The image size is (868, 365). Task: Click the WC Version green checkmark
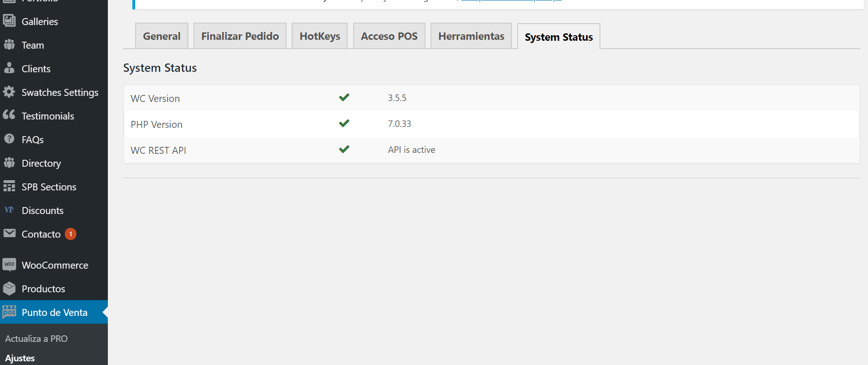pos(344,97)
